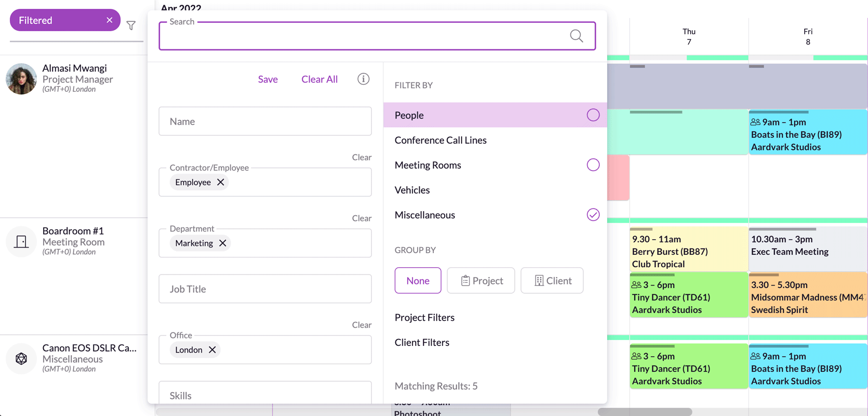
Task: Toggle the Meeting Rooms filter circle
Action: click(x=593, y=165)
